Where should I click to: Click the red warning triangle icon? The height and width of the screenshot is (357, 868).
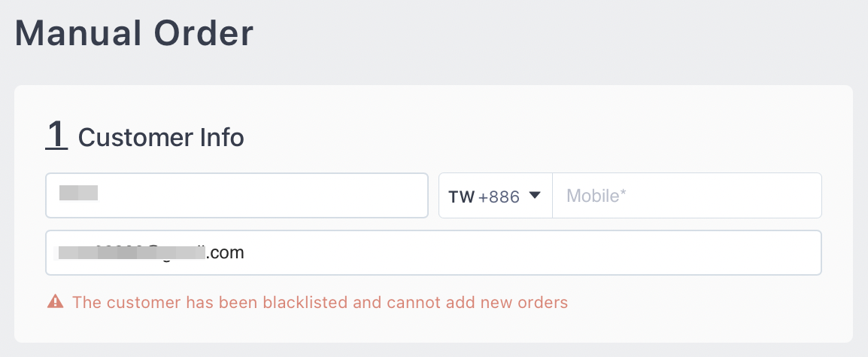55,303
